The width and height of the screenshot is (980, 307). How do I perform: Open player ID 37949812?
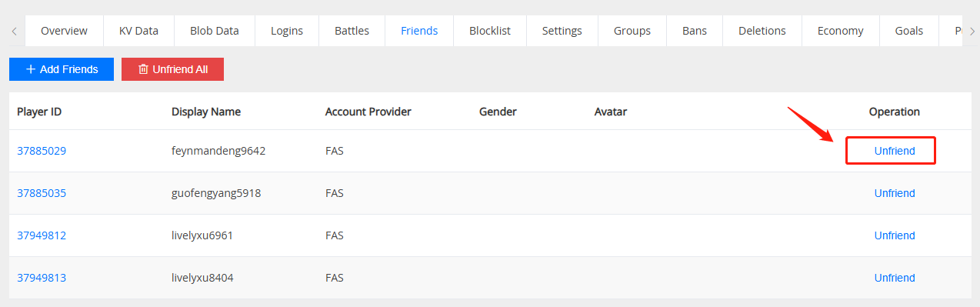[42, 235]
